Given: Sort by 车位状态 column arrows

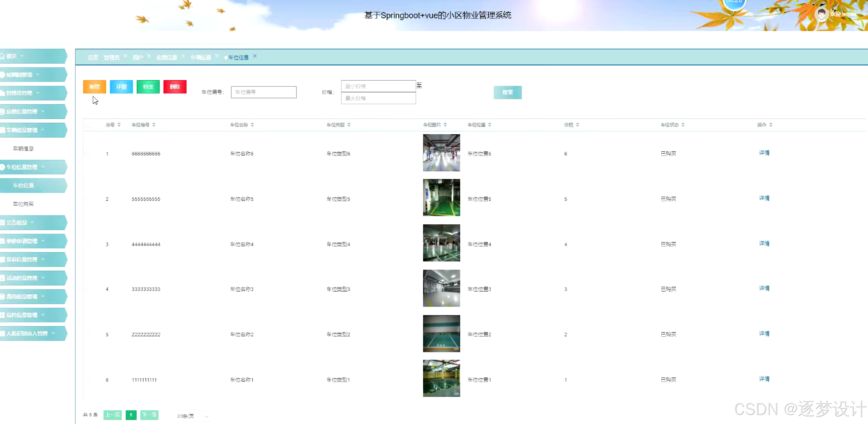Looking at the screenshot, I should tap(683, 125).
